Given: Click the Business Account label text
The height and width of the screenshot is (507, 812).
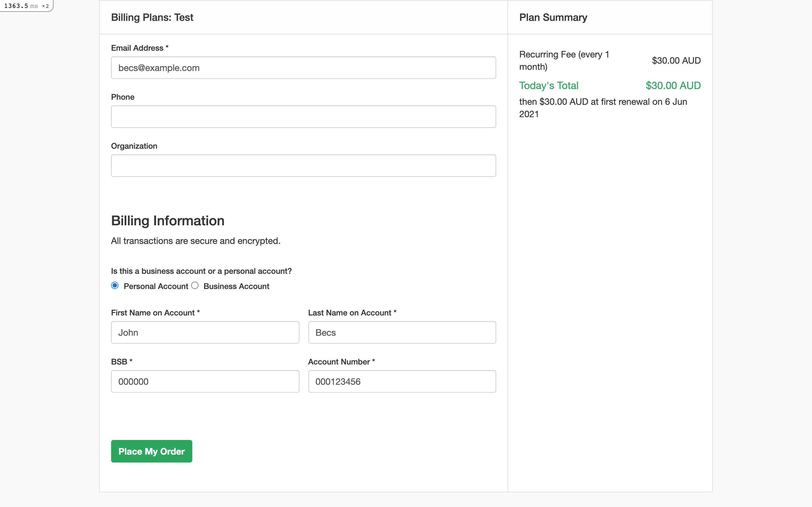Looking at the screenshot, I should click(x=236, y=286).
